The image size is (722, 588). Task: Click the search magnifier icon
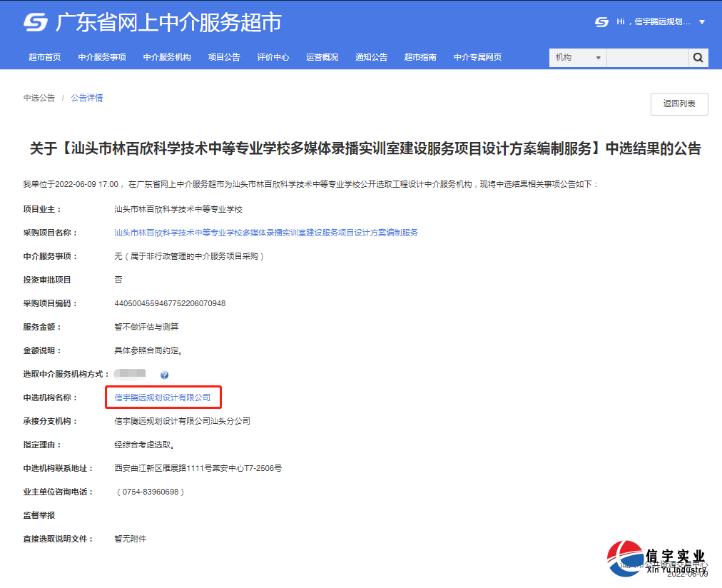697,57
